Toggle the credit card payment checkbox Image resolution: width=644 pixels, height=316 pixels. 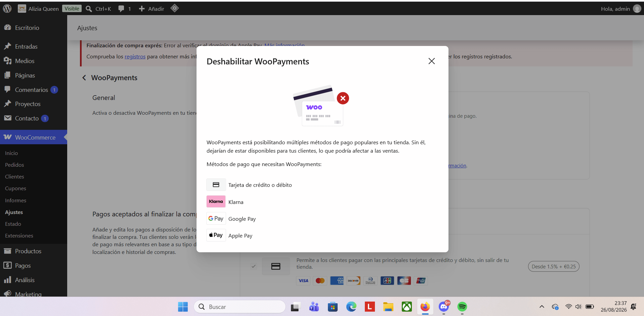click(x=254, y=266)
